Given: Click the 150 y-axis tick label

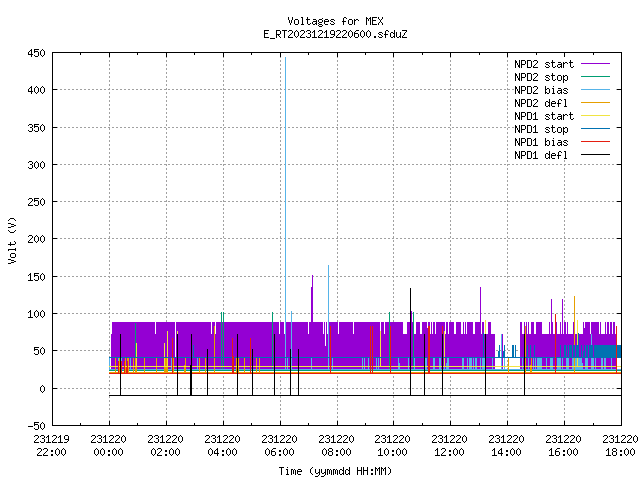Looking at the screenshot, I should [x=36, y=277].
